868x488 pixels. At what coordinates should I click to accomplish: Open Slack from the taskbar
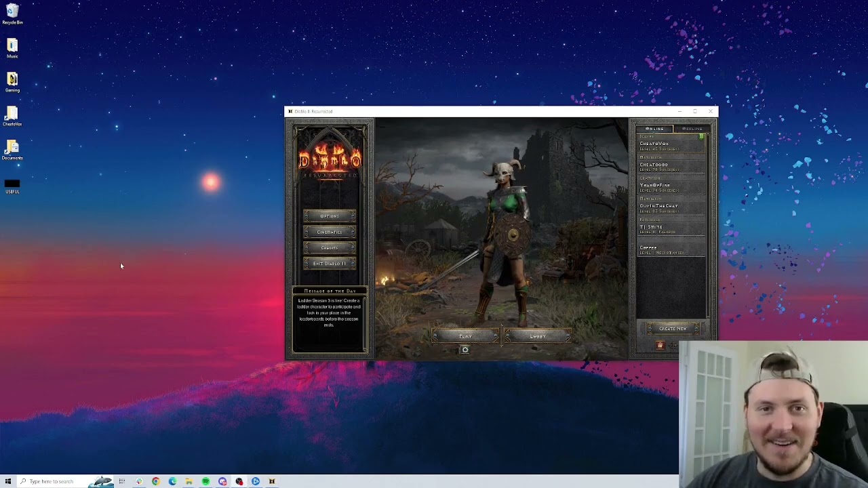(139, 481)
